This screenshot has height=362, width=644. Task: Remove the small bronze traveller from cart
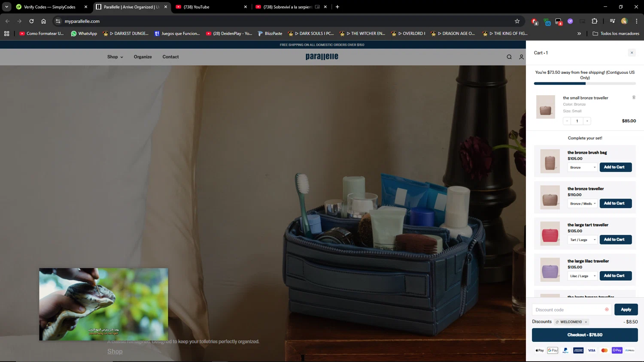(x=634, y=97)
